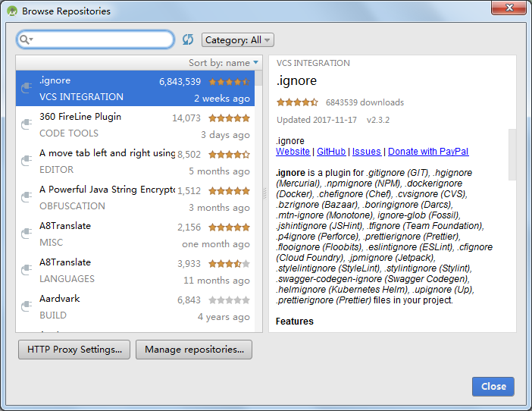Click the star rating in the details pane
This screenshot has height=411, width=532.
coord(297,102)
